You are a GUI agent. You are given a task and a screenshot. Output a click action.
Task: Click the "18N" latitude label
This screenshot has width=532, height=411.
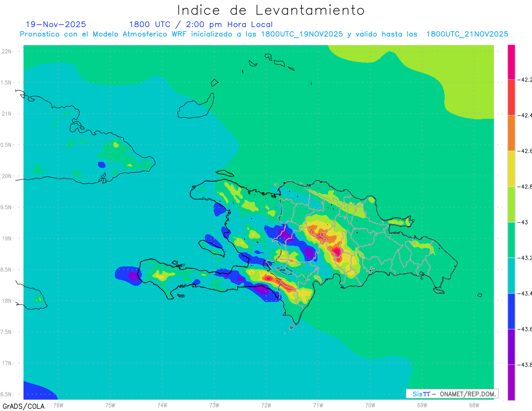coord(7,301)
